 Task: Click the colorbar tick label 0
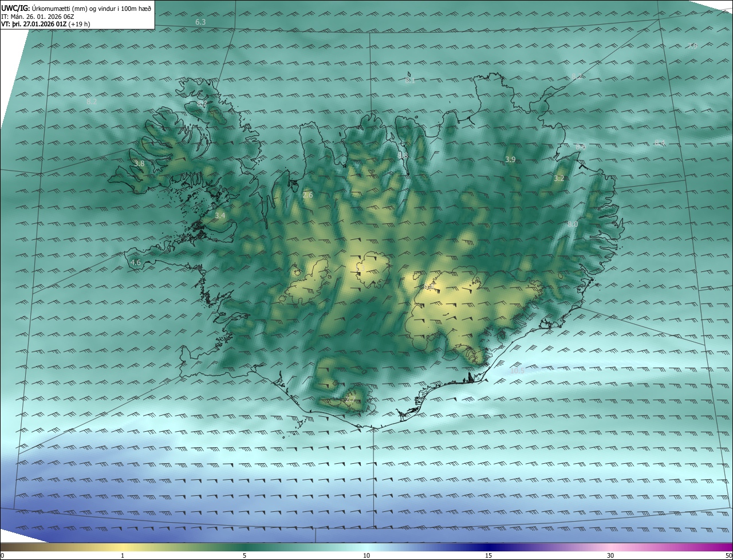2,555
